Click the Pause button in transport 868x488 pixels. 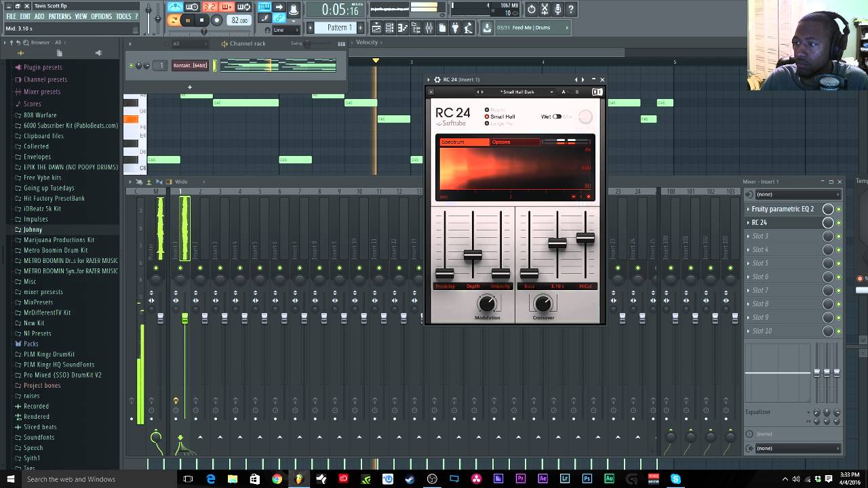(188, 20)
